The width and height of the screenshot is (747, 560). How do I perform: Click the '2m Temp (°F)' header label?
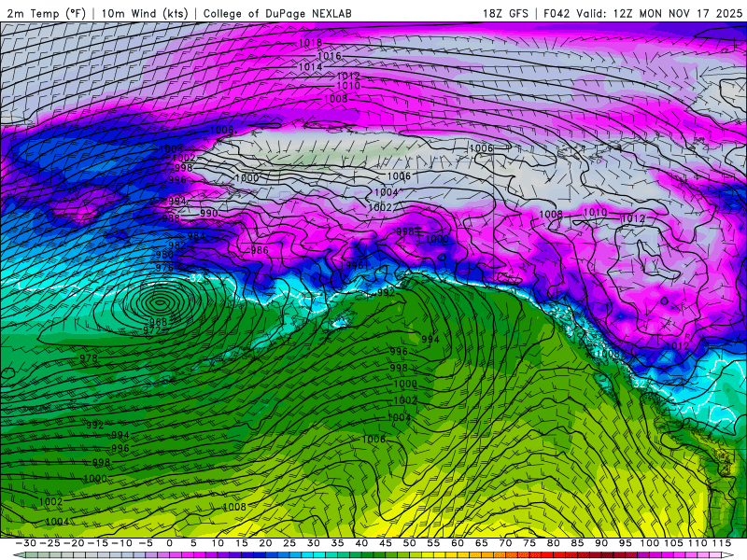pos(46,13)
